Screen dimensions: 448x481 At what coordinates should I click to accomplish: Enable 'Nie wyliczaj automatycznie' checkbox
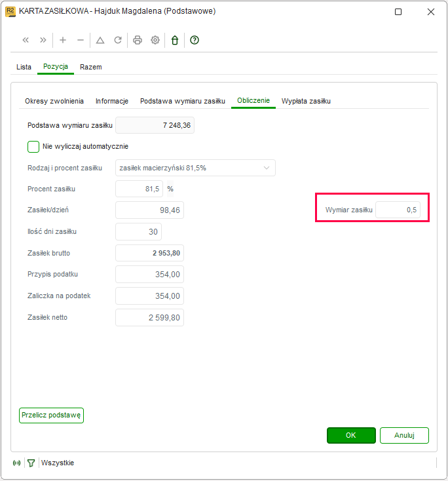33,147
